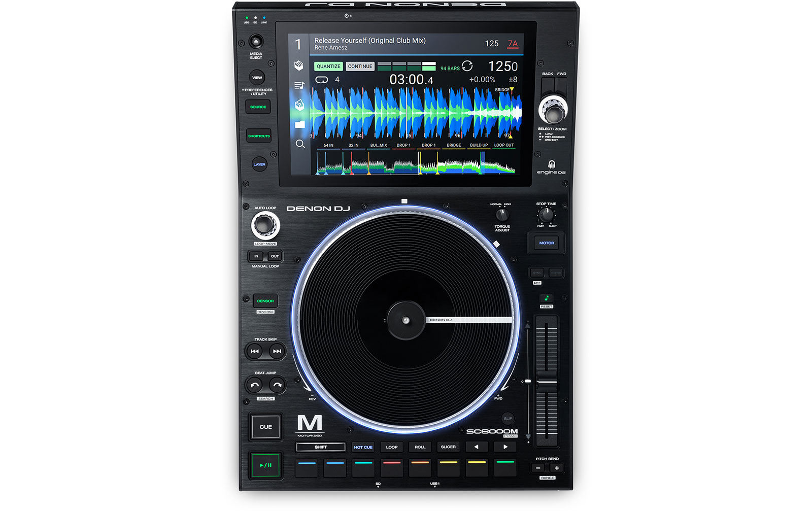Push the Select/Zoom encoder knob

[x=553, y=110]
